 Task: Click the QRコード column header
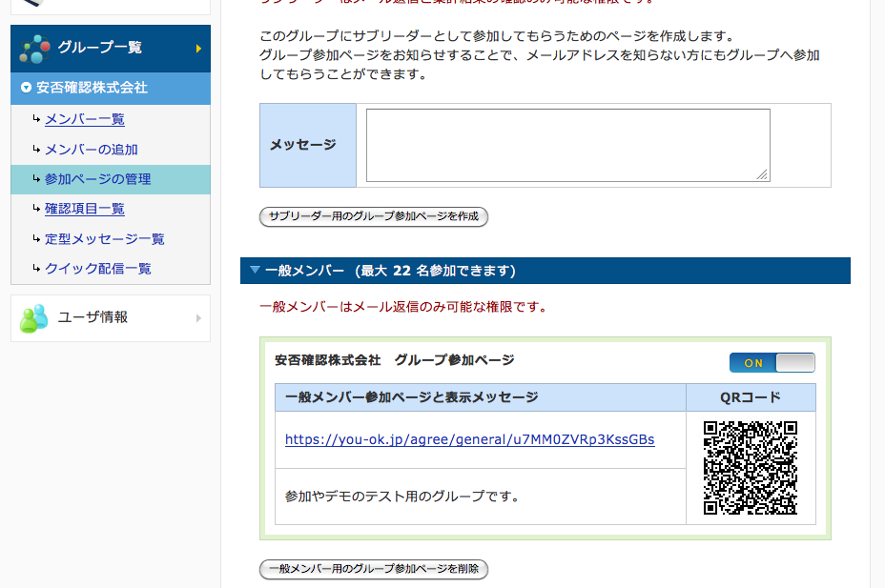pos(751,397)
